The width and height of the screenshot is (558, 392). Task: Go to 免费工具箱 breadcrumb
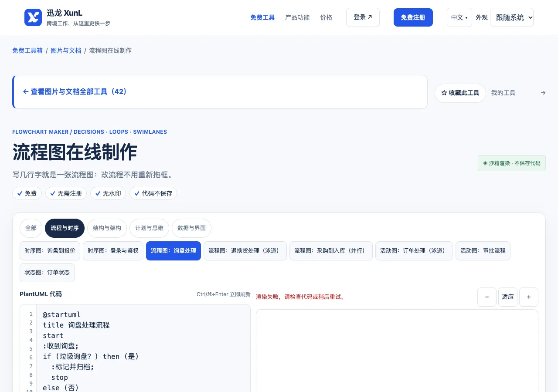(27, 51)
